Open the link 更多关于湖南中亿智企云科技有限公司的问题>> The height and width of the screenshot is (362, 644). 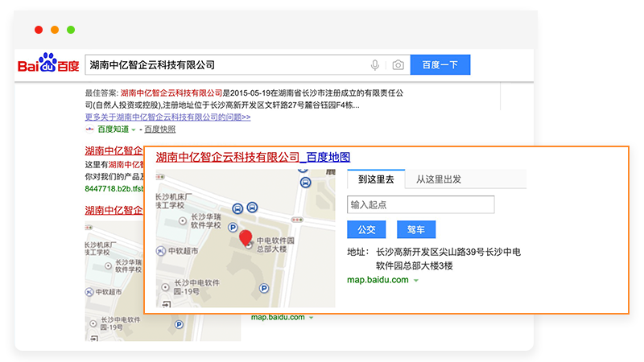pyautogui.click(x=167, y=117)
